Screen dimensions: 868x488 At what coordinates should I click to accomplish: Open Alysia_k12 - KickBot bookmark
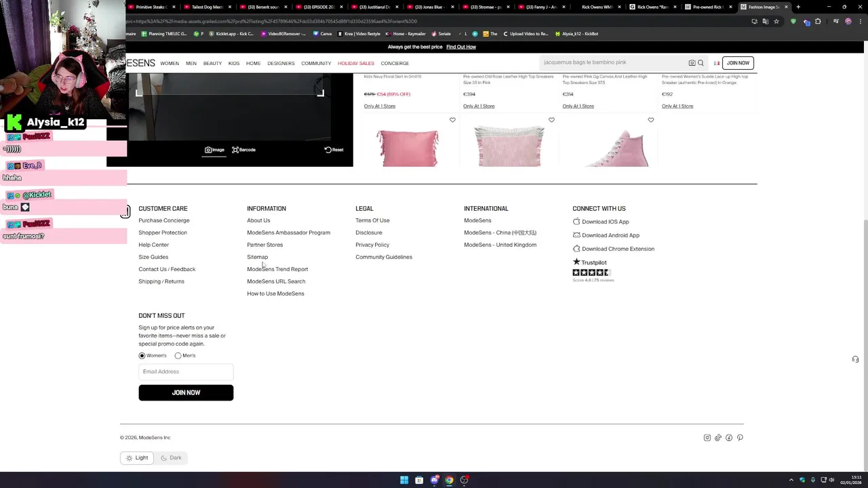point(576,34)
